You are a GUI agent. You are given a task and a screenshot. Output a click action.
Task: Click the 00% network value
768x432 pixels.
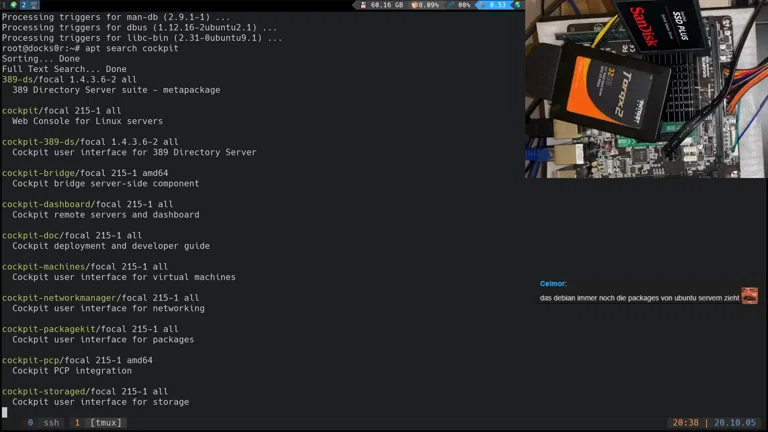click(x=464, y=5)
